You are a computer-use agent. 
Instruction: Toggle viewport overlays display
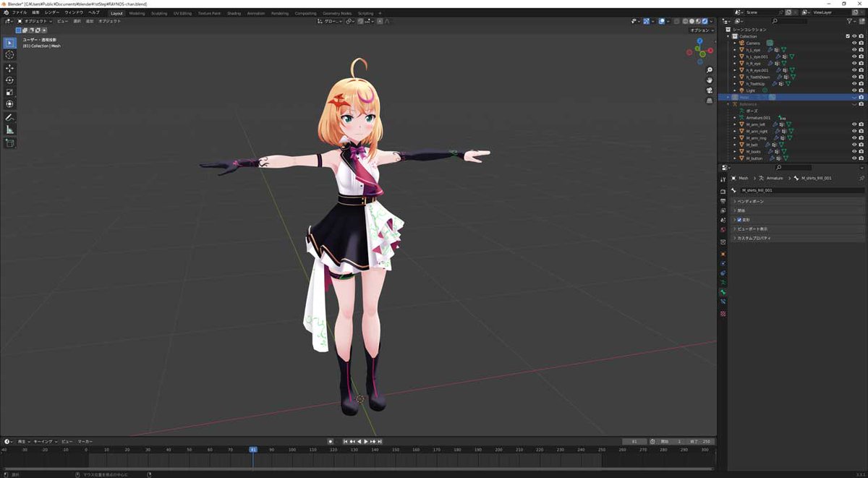pos(662,21)
